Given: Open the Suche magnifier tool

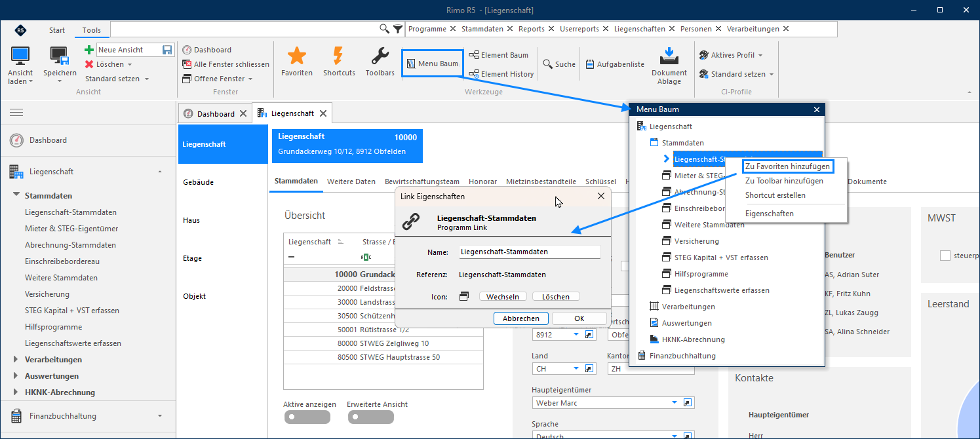Looking at the screenshot, I should click(x=559, y=64).
